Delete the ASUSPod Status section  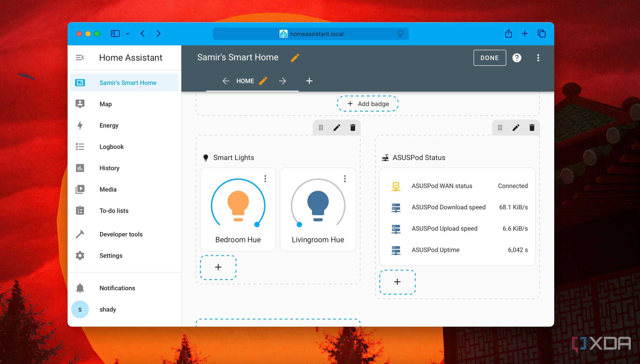pyautogui.click(x=532, y=127)
